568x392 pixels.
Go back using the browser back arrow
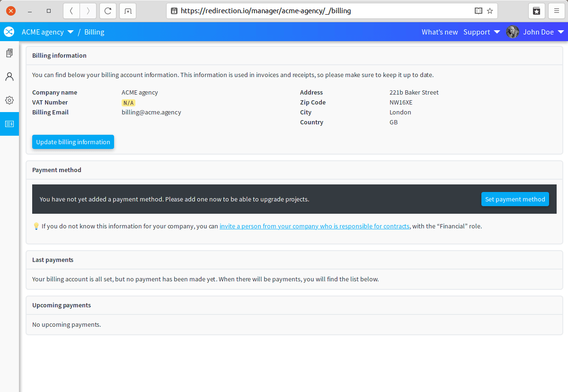(x=71, y=11)
